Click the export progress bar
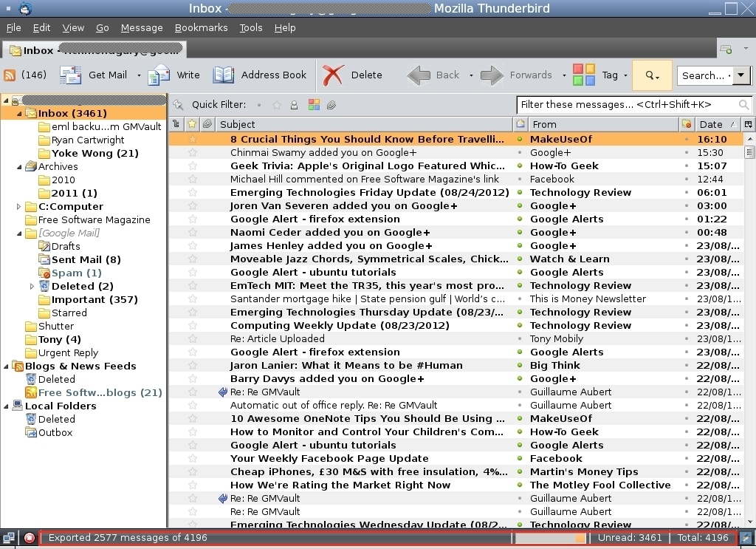Viewport: 756px width, 549px height. (x=551, y=537)
